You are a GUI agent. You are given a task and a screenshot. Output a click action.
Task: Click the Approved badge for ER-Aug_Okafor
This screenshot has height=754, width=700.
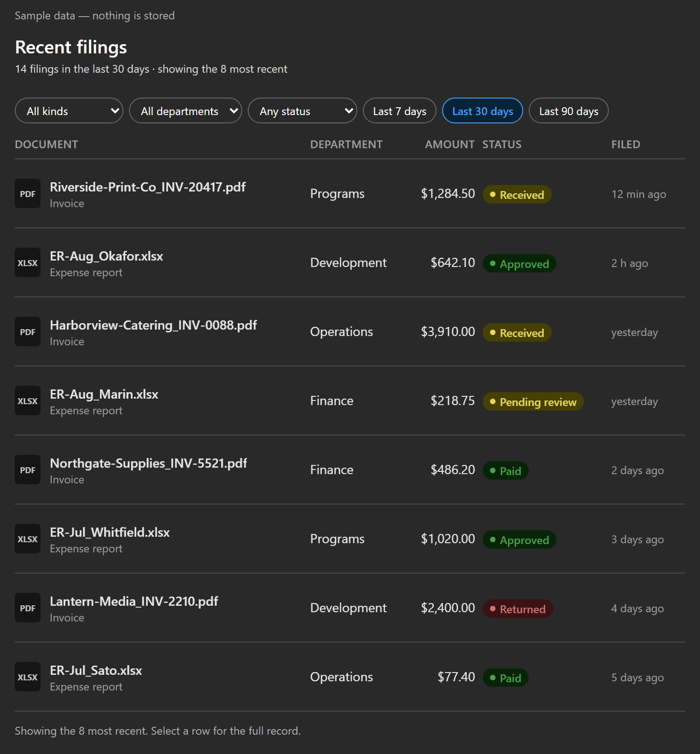click(x=519, y=264)
